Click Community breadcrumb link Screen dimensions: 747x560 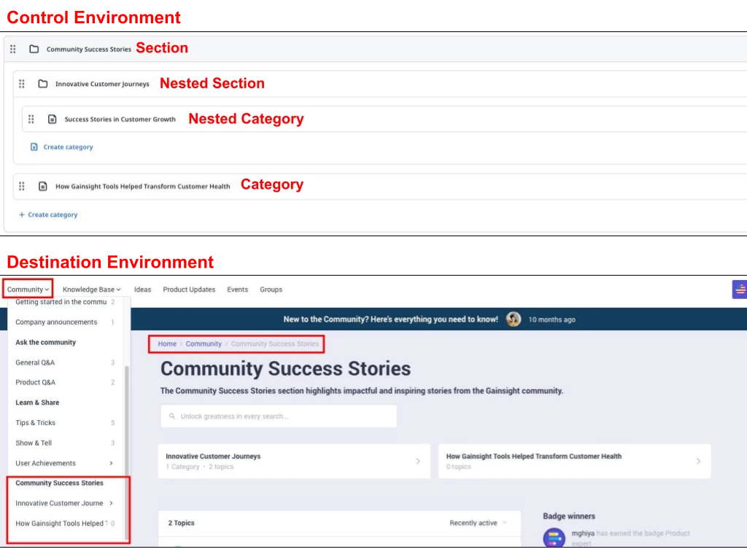tap(204, 344)
